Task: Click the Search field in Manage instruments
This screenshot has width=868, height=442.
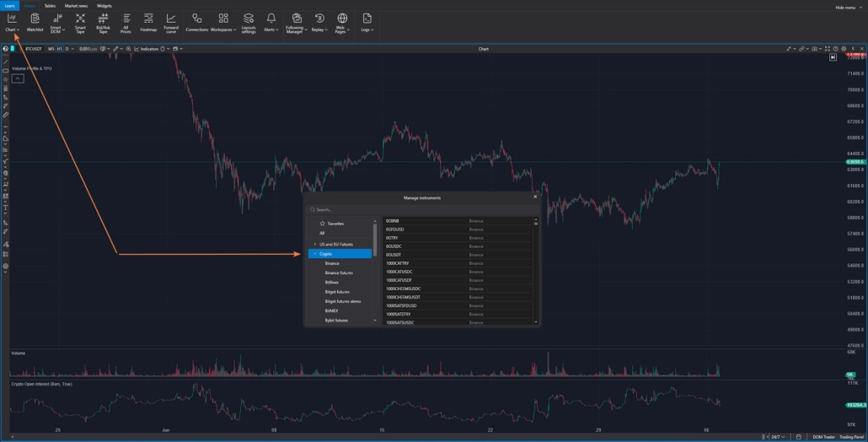Action: (x=422, y=209)
